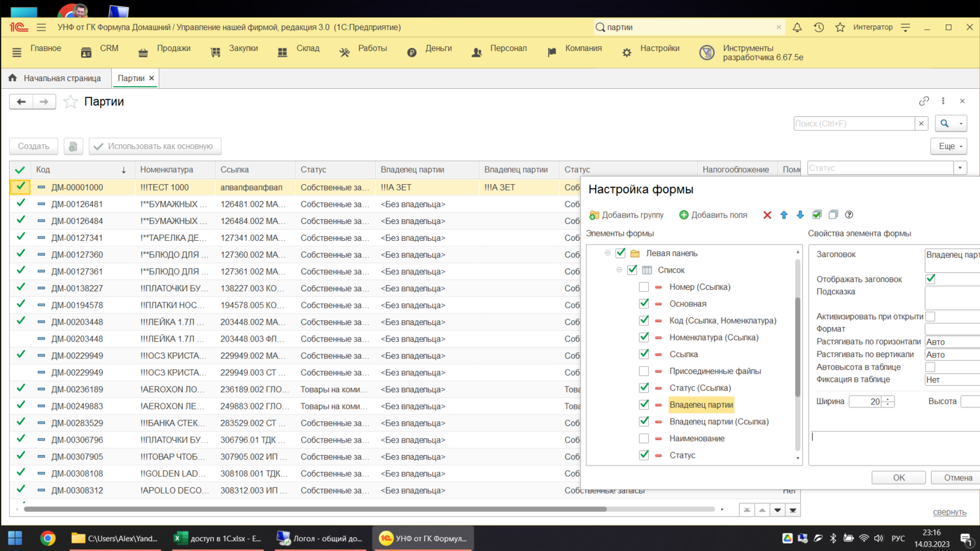
Task: Click OK in form settings
Action: [898, 477]
